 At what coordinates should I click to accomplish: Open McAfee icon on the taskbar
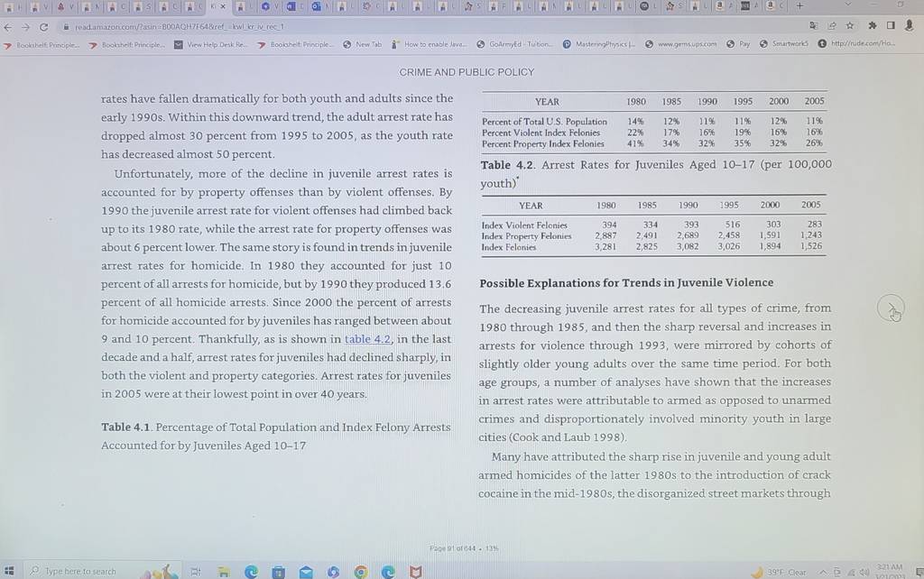[415, 572]
